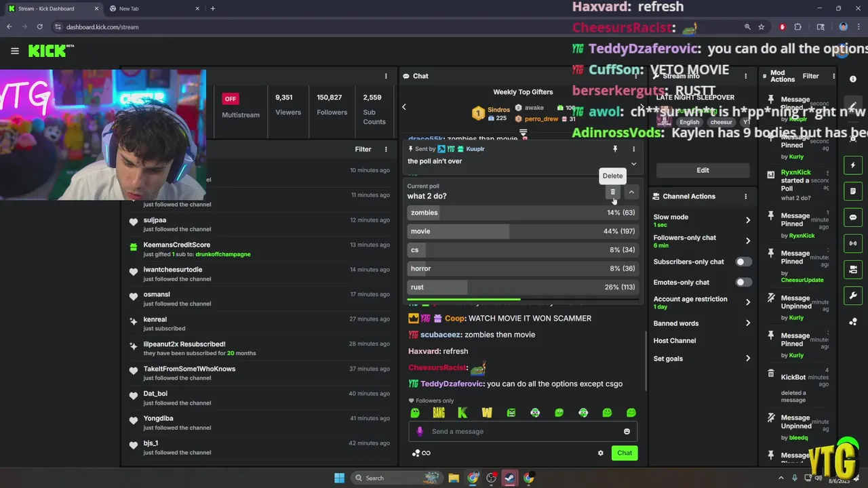Open Stream Info three-dot menu
Screen dimensions: 868x488
[745, 76]
